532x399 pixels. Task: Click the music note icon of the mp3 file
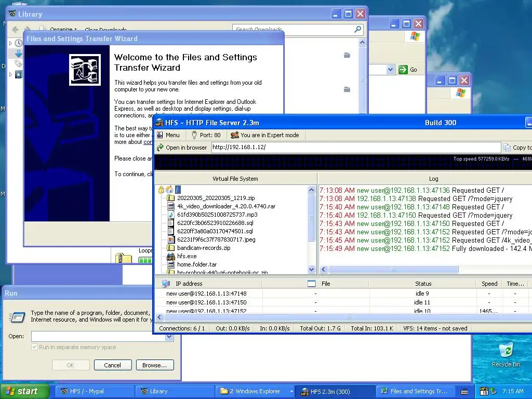point(170,215)
